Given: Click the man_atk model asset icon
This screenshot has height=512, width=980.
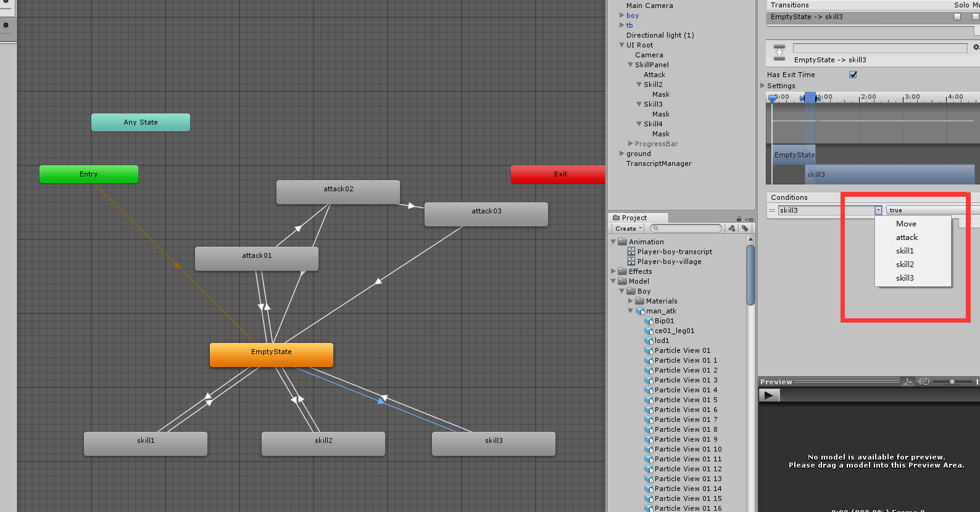Looking at the screenshot, I should pyautogui.click(x=640, y=311).
